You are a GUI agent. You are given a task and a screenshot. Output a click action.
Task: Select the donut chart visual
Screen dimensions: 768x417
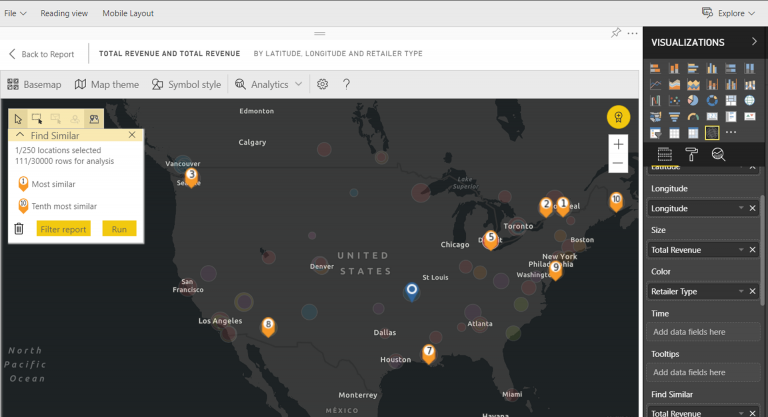click(x=712, y=100)
